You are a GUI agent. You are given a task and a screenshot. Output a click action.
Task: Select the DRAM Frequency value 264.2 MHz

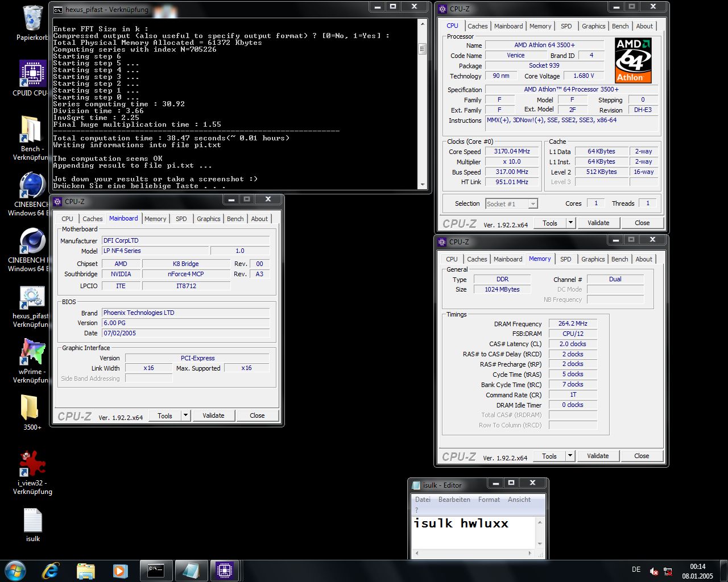click(x=573, y=323)
